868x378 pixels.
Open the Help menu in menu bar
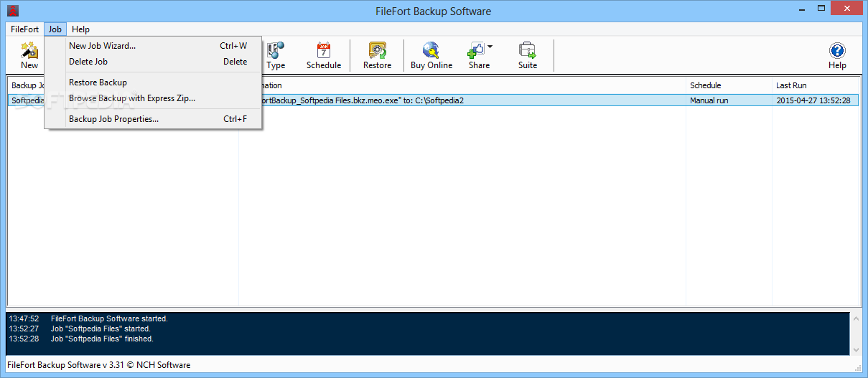[80, 29]
